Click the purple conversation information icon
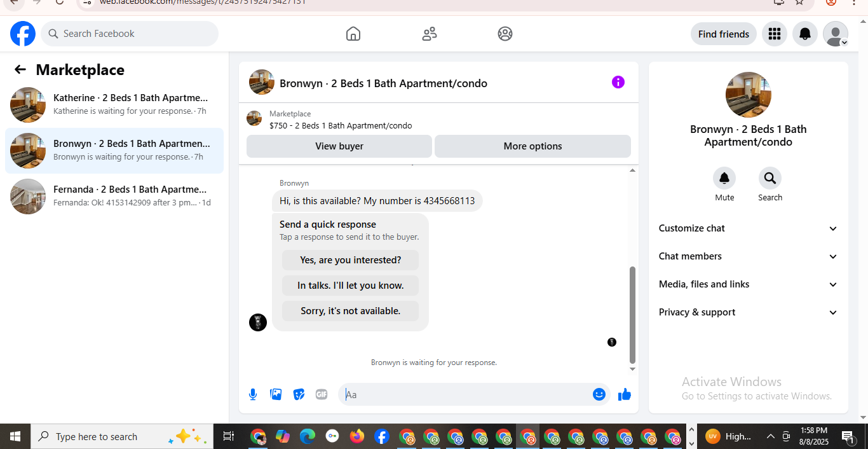Screen dimensions: 868x449 618,82
